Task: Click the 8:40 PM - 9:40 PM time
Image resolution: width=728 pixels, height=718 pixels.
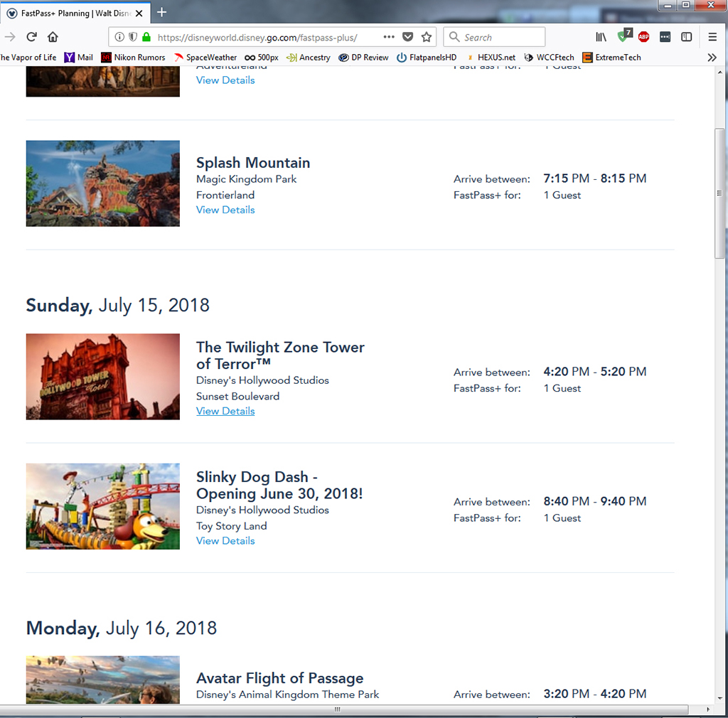Action: coord(595,501)
